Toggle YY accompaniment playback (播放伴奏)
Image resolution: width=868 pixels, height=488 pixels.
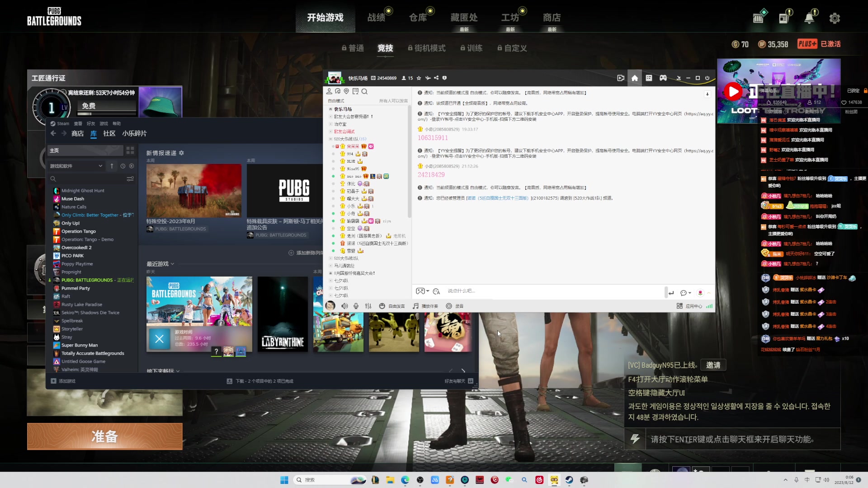[x=425, y=306]
